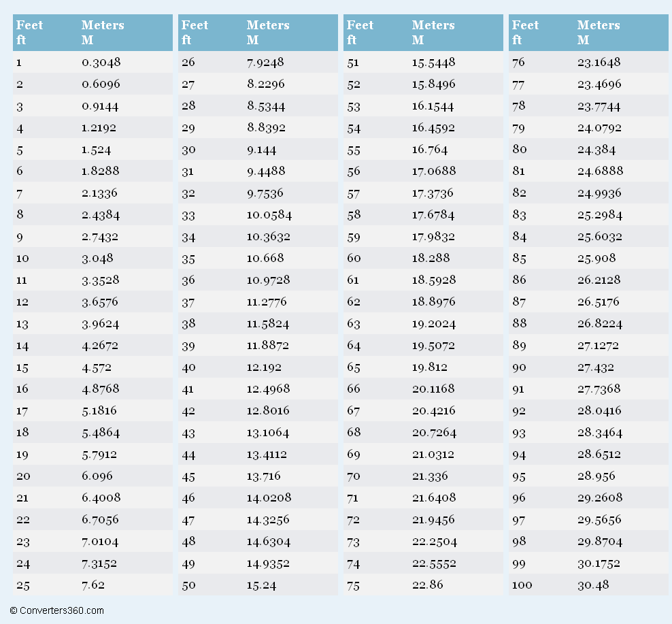Select the 9.144 meters value
The width and height of the screenshot is (672, 624).
pyautogui.click(x=262, y=150)
